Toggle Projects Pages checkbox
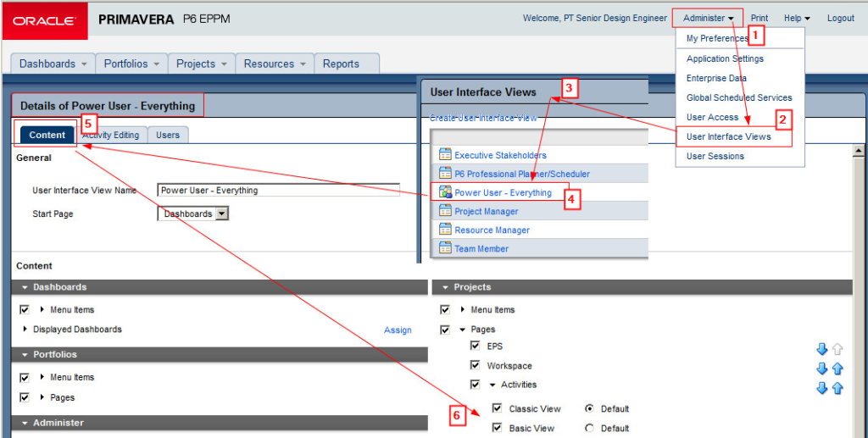 point(445,330)
